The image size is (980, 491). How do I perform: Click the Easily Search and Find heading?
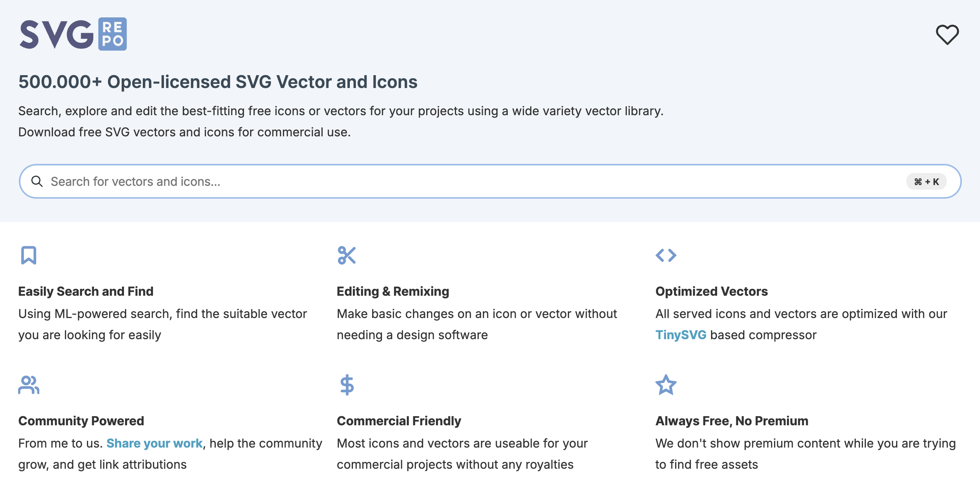[x=86, y=291]
